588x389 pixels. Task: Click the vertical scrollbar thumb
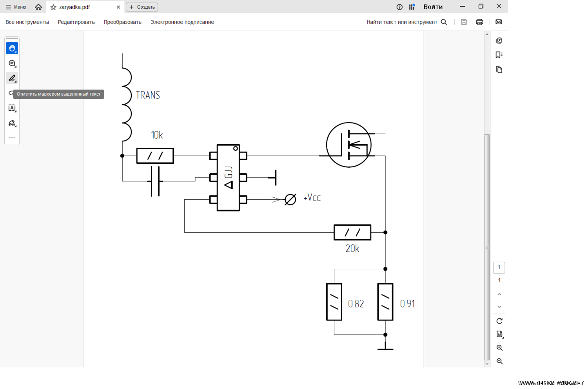487,247
